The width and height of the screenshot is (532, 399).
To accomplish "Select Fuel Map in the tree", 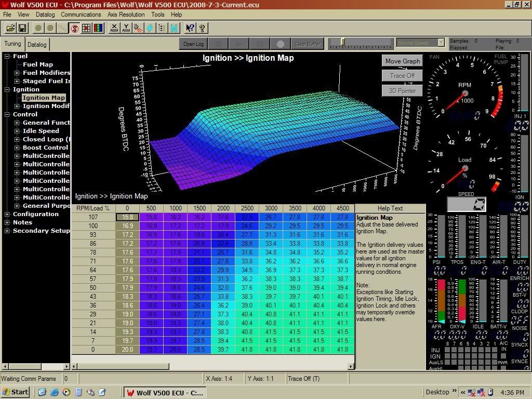I will point(37,64).
